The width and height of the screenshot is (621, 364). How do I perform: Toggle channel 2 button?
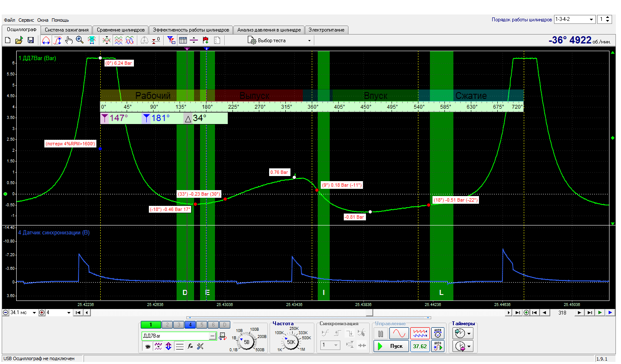point(167,325)
